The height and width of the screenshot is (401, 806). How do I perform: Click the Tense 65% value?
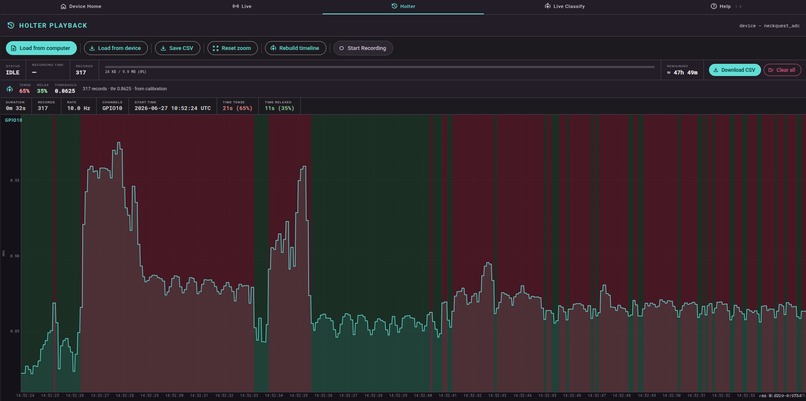click(25, 91)
